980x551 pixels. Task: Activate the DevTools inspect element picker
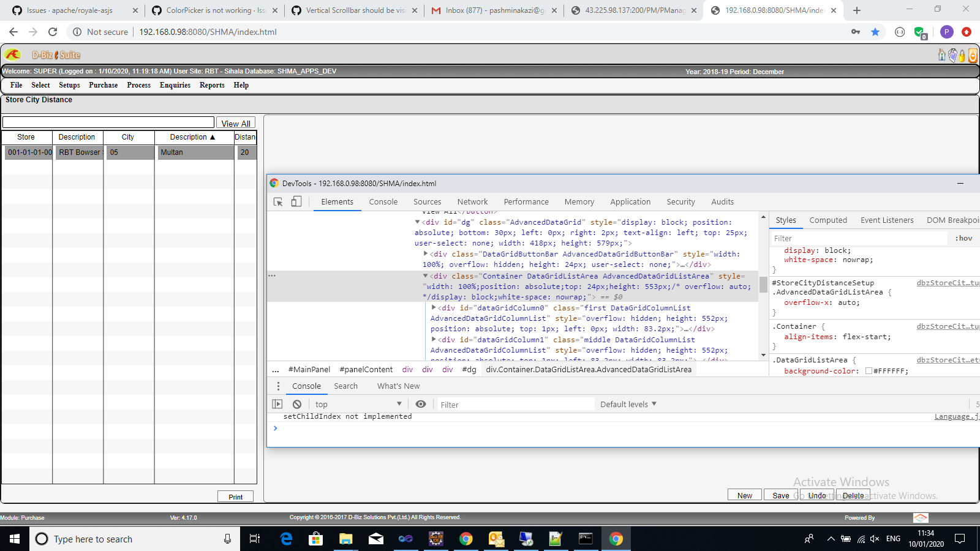coord(278,201)
